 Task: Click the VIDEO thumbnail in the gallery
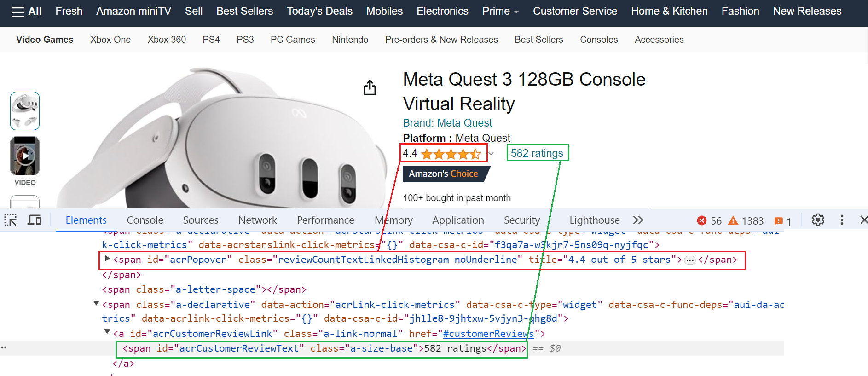tap(24, 156)
